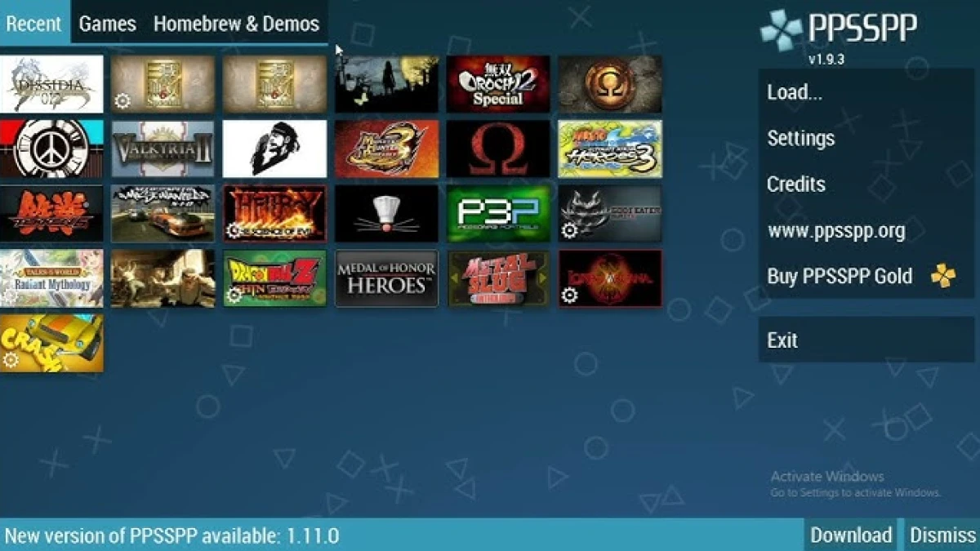Exit the PPSSPP emulator
The width and height of the screenshot is (980, 551).
click(866, 340)
